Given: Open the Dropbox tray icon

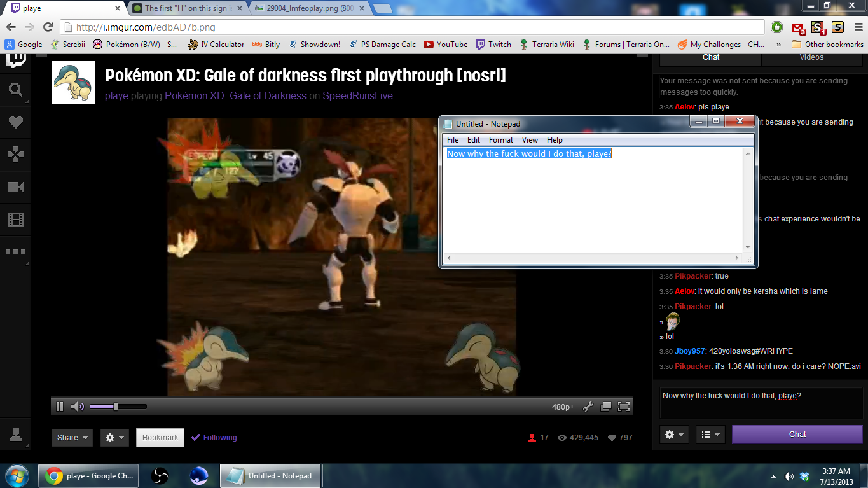Looking at the screenshot, I should (804, 477).
